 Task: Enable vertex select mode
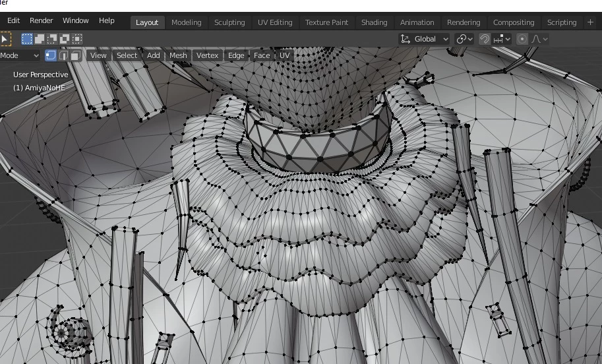[x=51, y=55]
